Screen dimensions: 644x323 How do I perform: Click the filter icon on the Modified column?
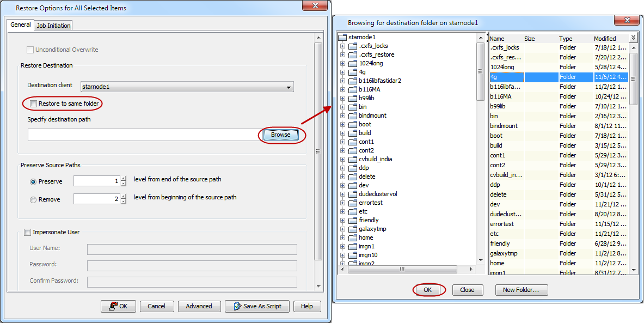tap(633, 38)
